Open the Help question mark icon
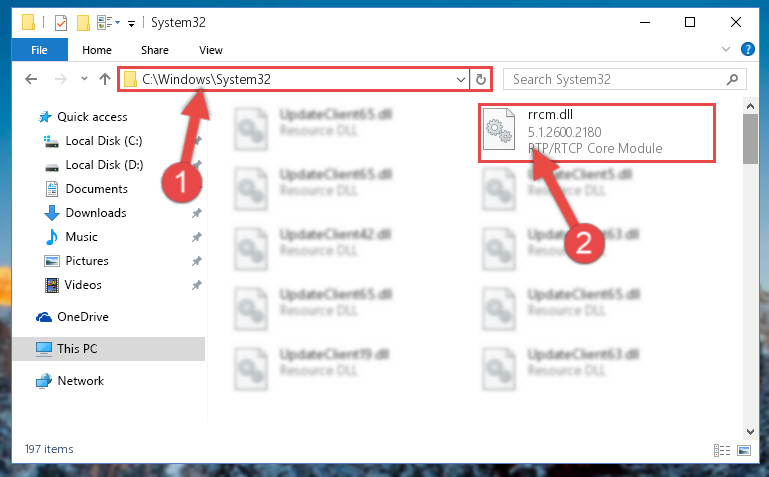The image size is (769, 477). [747, 49]
